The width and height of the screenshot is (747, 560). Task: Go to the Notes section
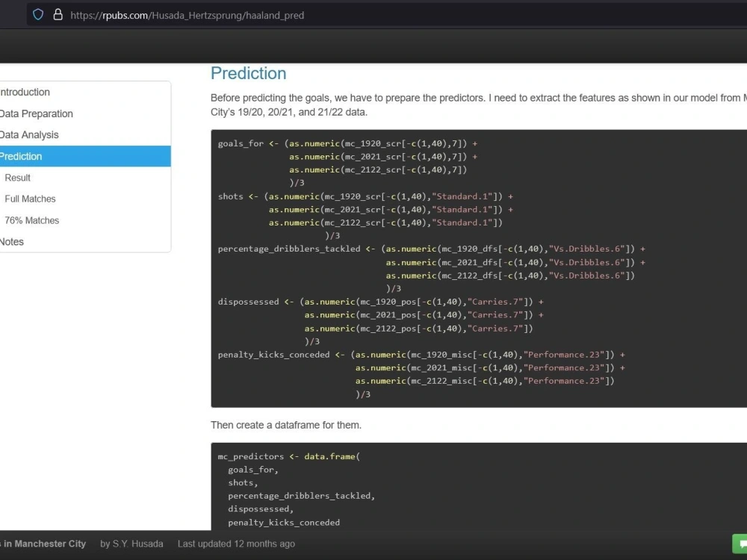pyautogui.click(x=12, y=242)
